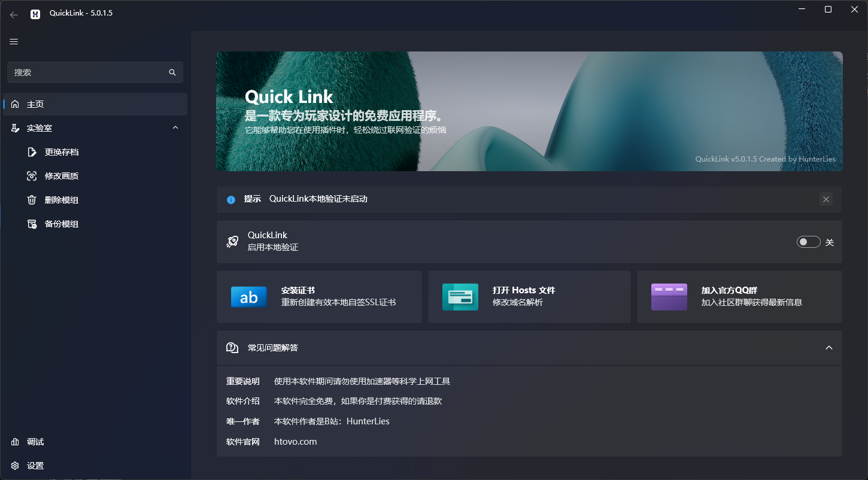
Task: Click the 软件官网 label
Action: pos(243,442)
